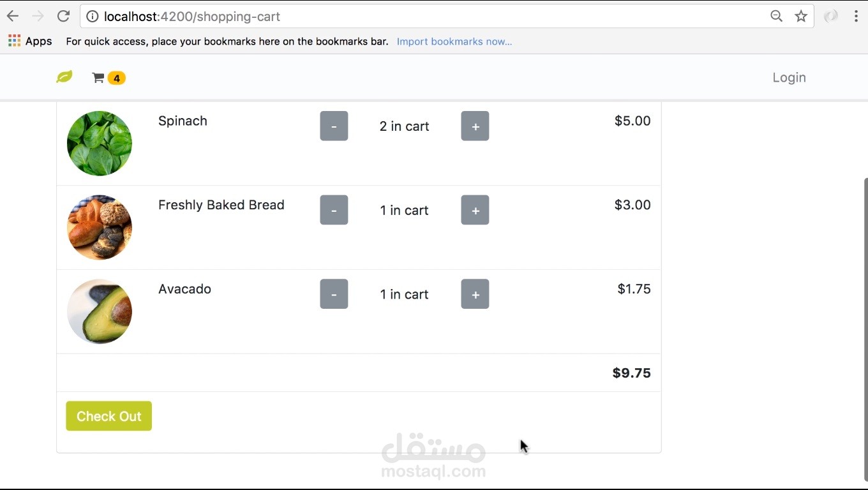Viewport: 868px width, 490px height.
Task: Click the Spinach product thumbnail
Action: click(x=100, y=144)
